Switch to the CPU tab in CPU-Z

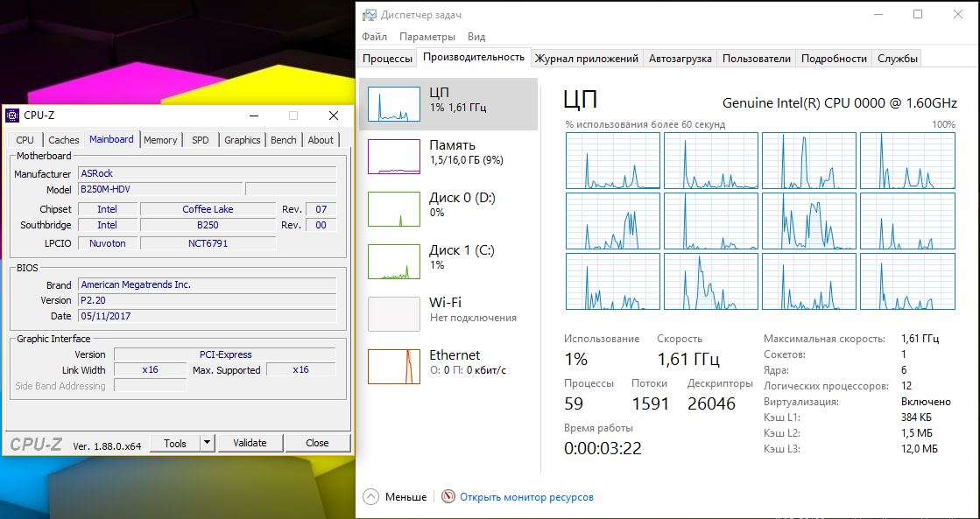point(25,140)
